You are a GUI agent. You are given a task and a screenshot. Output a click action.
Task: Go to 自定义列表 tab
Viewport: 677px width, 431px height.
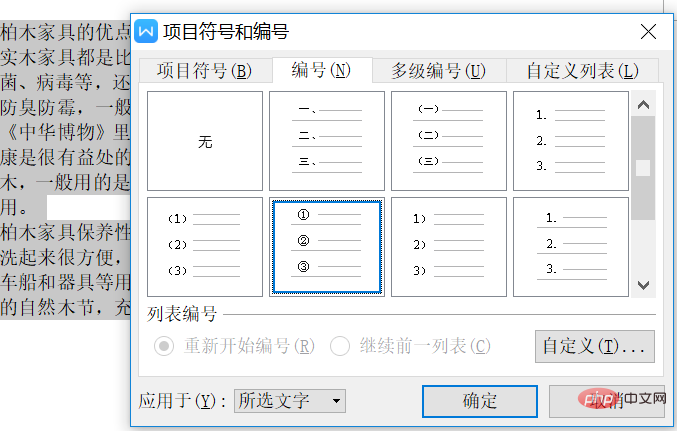coord(582,71)
